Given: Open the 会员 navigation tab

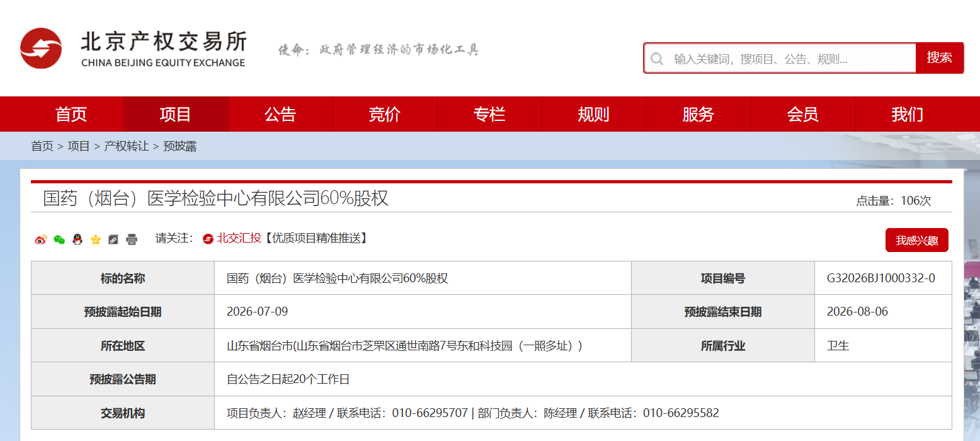Looking at the screenshot, I should (803, 114).
